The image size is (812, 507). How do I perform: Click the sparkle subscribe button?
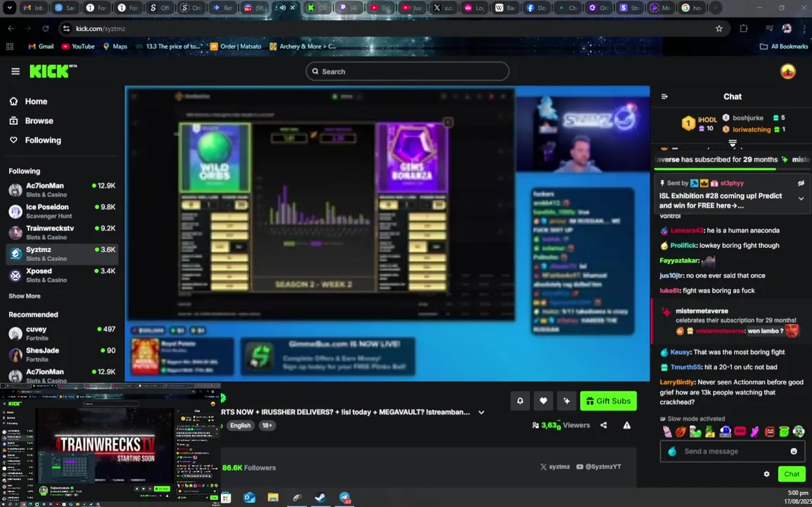click(x=566, y=401)
